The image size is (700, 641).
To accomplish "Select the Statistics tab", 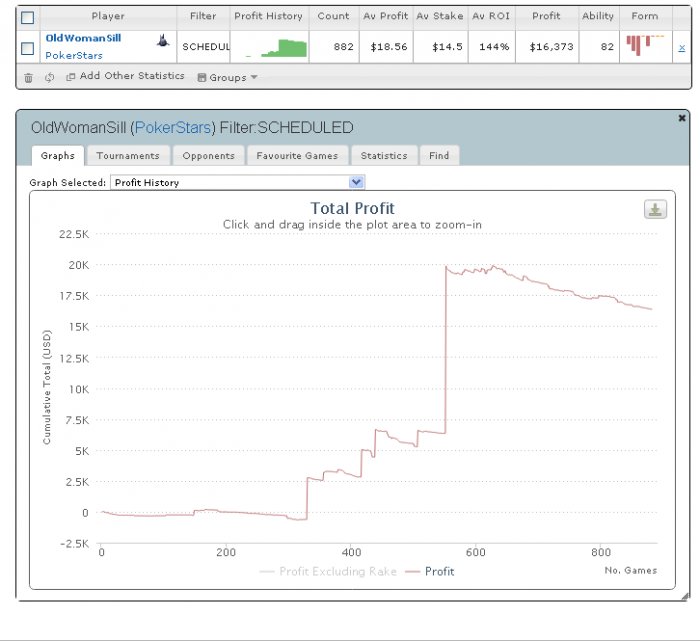I will pos(384,155).
